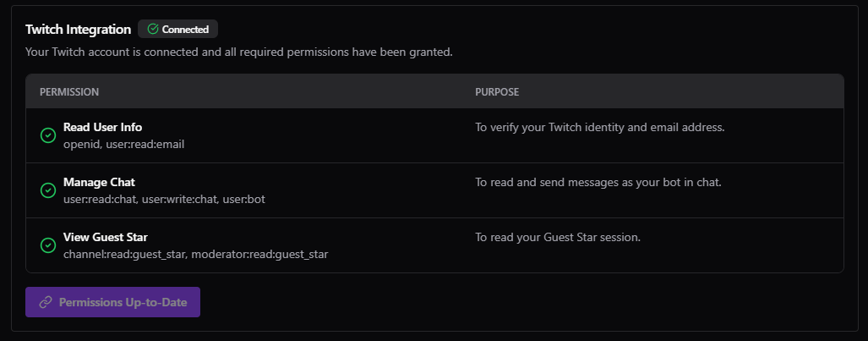Click the channel:read:guest_star scopes line

pos(195,254)
